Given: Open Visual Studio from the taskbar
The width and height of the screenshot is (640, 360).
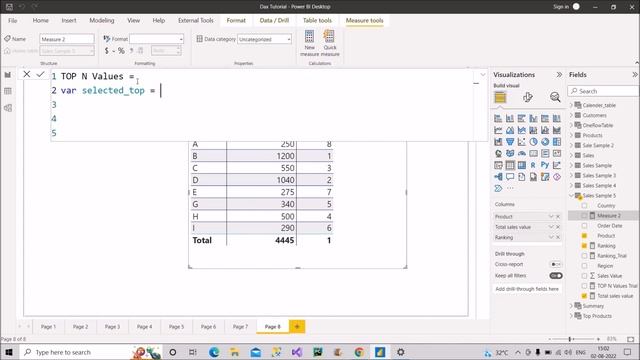Looking at the screenshot, I should [x=297, y=352].
